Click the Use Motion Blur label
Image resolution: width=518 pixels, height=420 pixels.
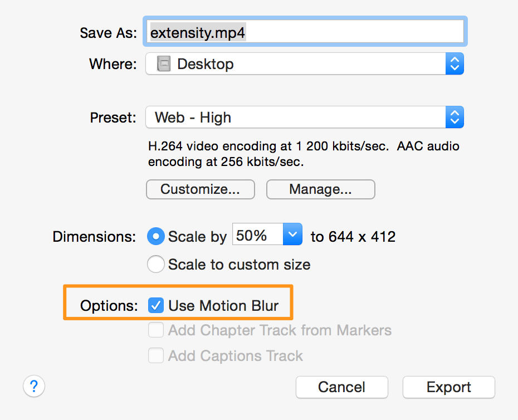[223, 306]
